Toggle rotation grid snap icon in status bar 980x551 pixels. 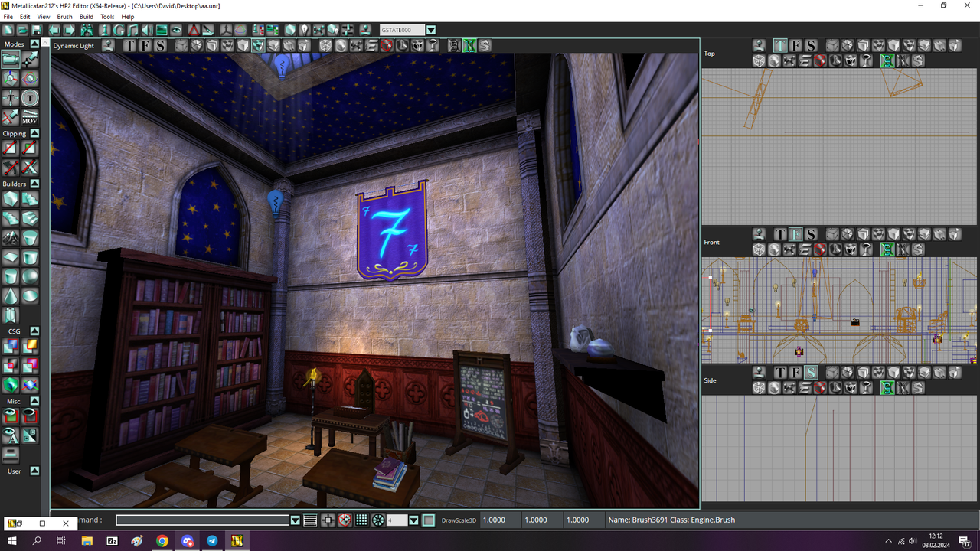coord(378,520)
